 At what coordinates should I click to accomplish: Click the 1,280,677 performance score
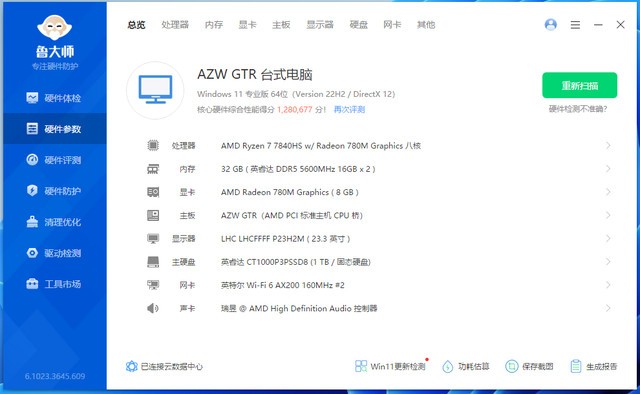[x=294, y=109]
